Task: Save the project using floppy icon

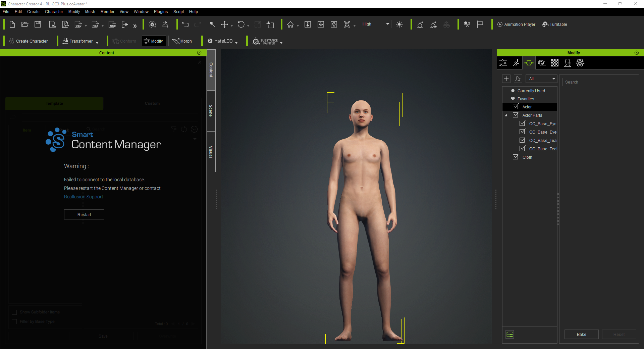Action: pos(38,24)
